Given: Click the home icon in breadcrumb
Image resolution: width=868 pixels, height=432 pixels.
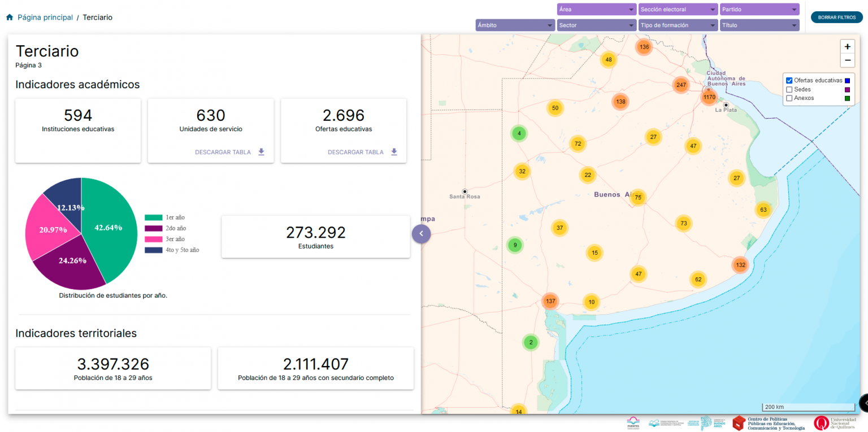Looking at the screenshot, I should pos(10,18).
